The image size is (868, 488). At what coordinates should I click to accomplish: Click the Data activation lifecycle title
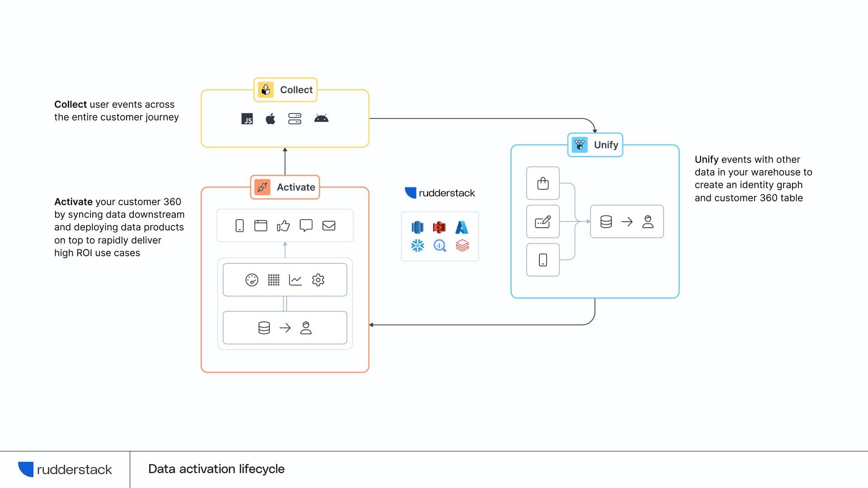coord(216,469)
